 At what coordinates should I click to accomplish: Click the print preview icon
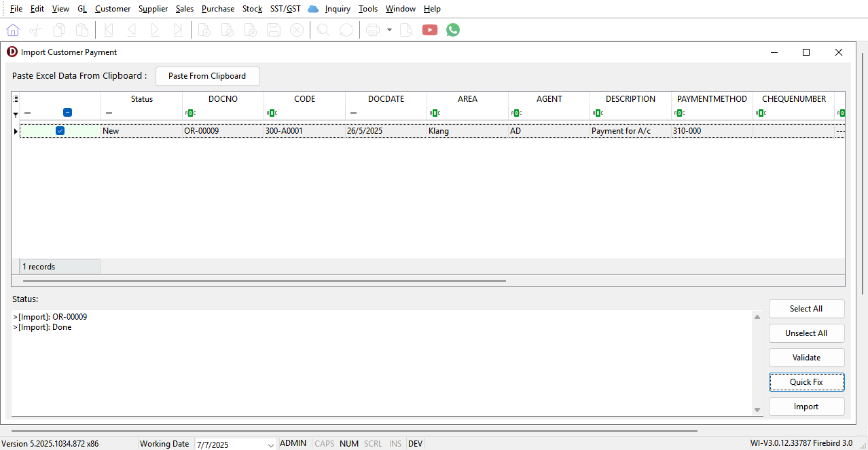tap(406, 30)
